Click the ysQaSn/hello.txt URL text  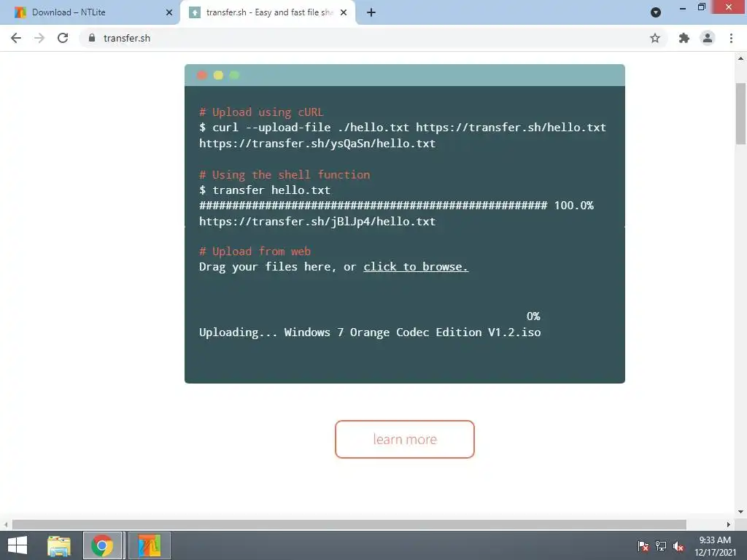(317, 144)
